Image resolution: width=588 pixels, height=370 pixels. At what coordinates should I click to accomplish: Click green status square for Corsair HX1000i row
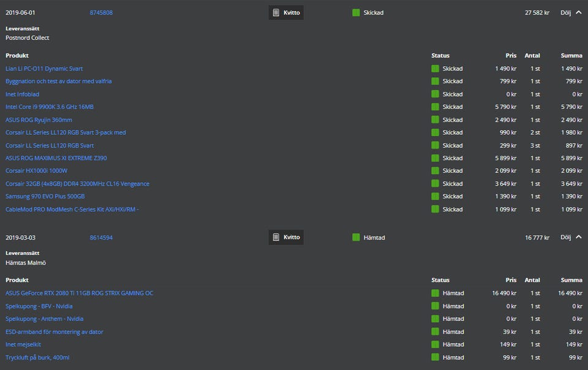pyautogui.click(x=435, y=171)
